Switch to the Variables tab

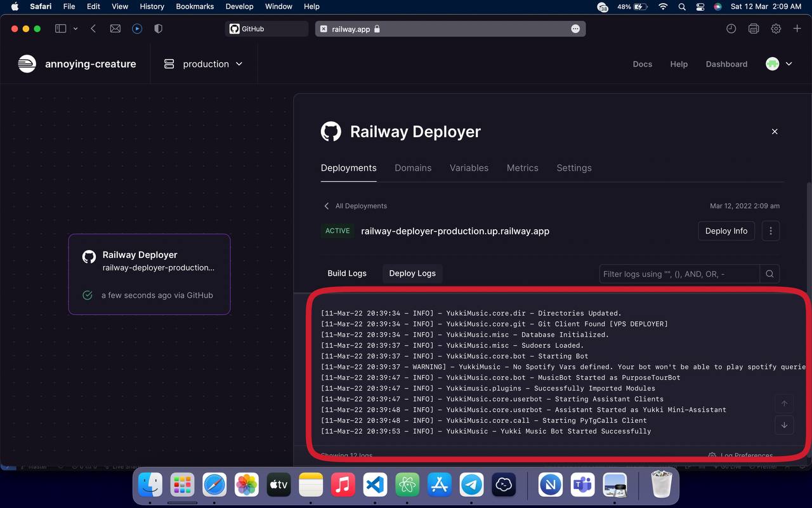click(469, 168)
